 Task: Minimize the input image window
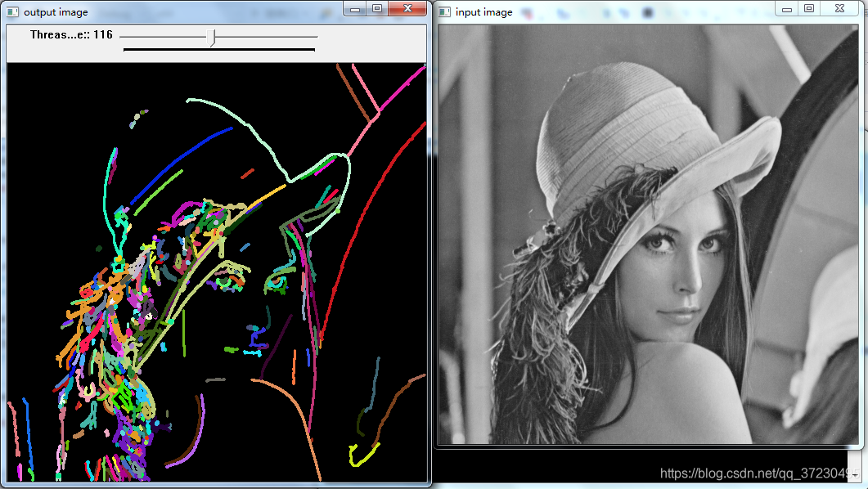pyautogui.click(x=787, y=9)
